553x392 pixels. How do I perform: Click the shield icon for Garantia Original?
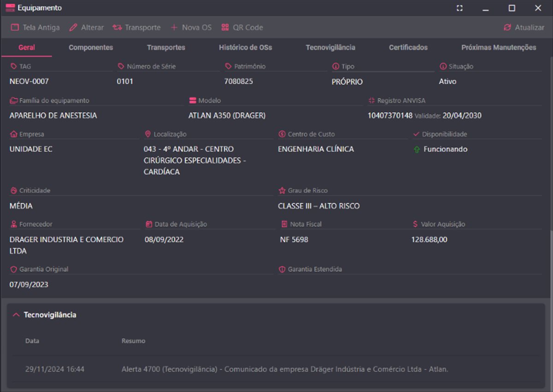tap(14, 269)
